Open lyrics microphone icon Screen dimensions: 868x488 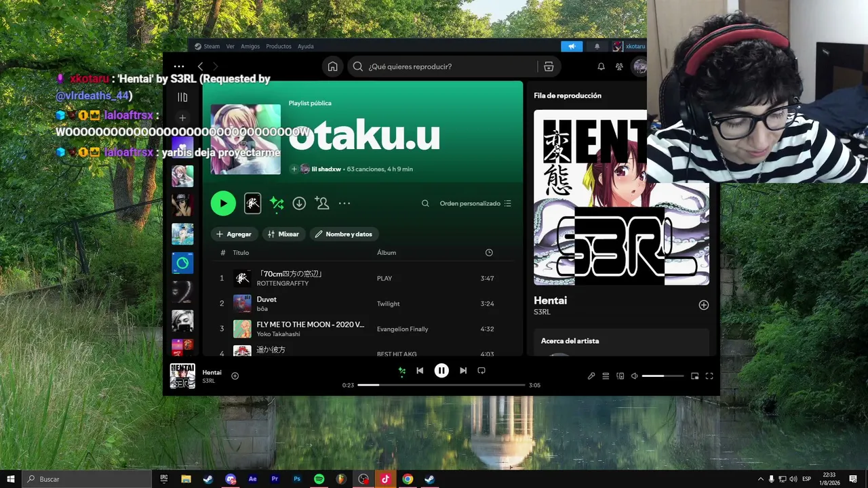click(x=591, y=376)
